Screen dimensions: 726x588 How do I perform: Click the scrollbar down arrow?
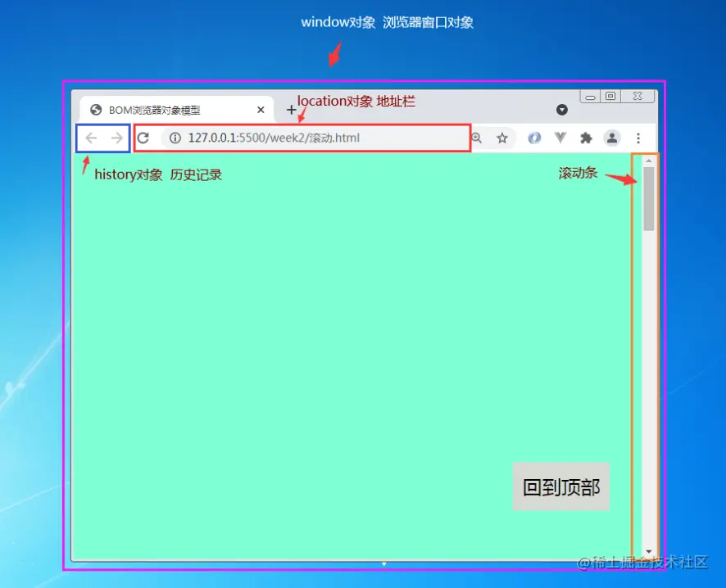648,550
